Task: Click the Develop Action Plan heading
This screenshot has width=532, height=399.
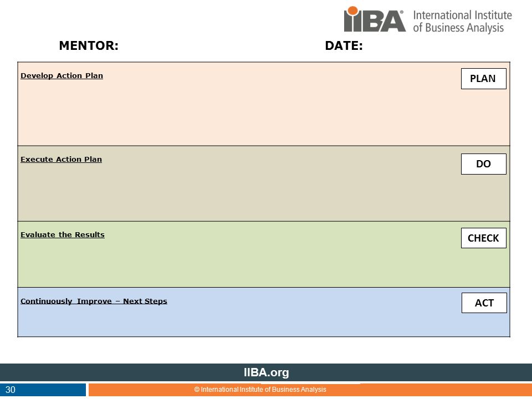Action: tap(62, 76)
